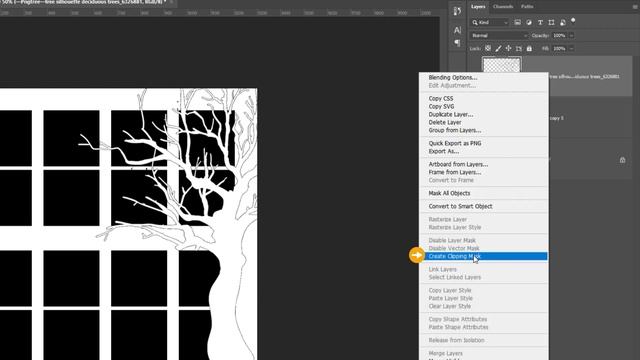Screen dimensions: 640x360
Task: Filter for type layers icon
Action: click(540, 22)
